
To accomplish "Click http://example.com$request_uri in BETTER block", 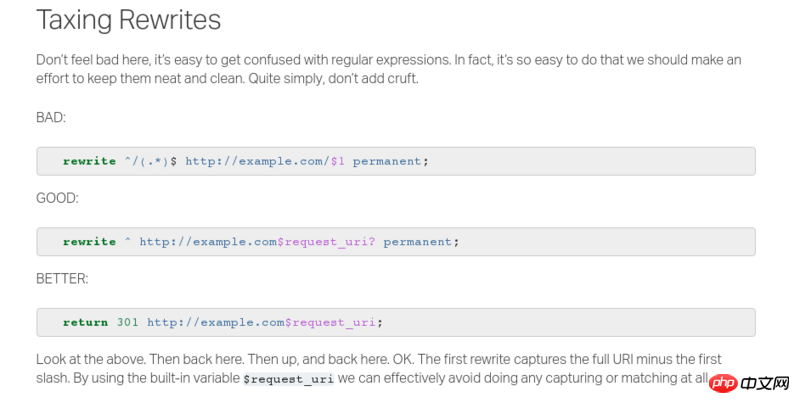I will click(x=262, y=322).
